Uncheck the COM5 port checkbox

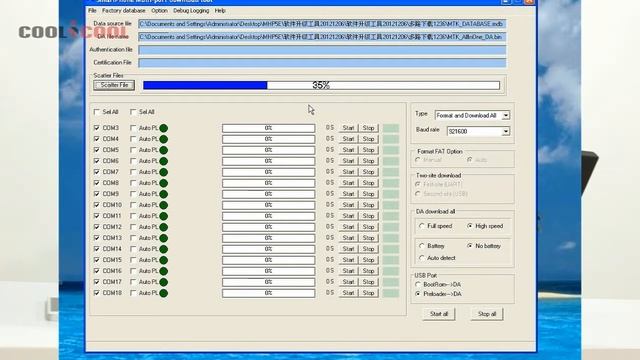click(x=97, y=150)
